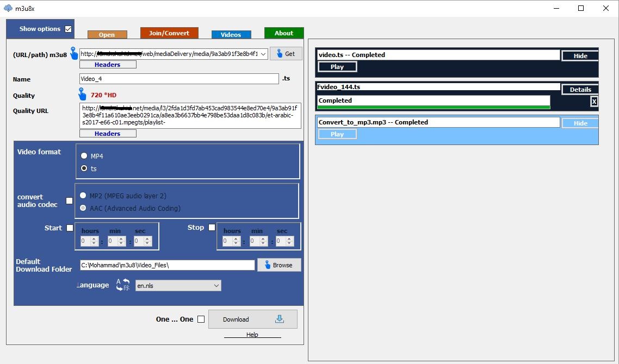Click the hand pointer icon beside the m3u8 URL

coord(74,53)
